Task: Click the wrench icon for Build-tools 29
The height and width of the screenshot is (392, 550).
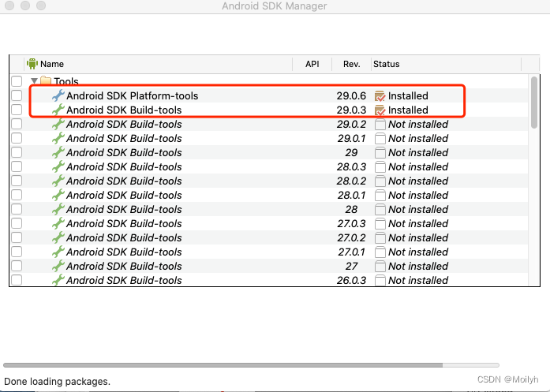Action: point(58,152)
